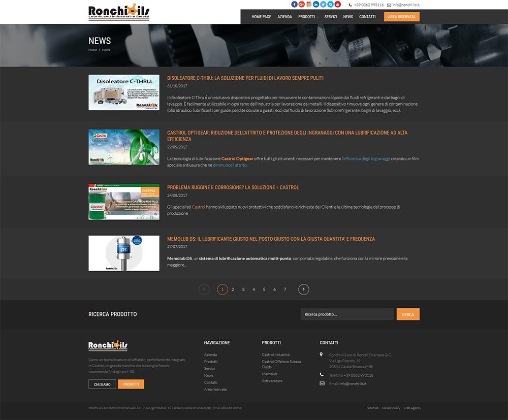This screenshot has height=420, width=508.
Task: Open News in footer Navigazione
Action: (209, 376)
